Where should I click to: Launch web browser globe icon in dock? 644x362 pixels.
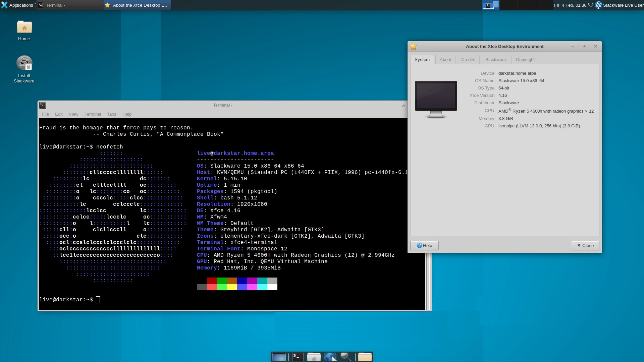tap(330, 357)
